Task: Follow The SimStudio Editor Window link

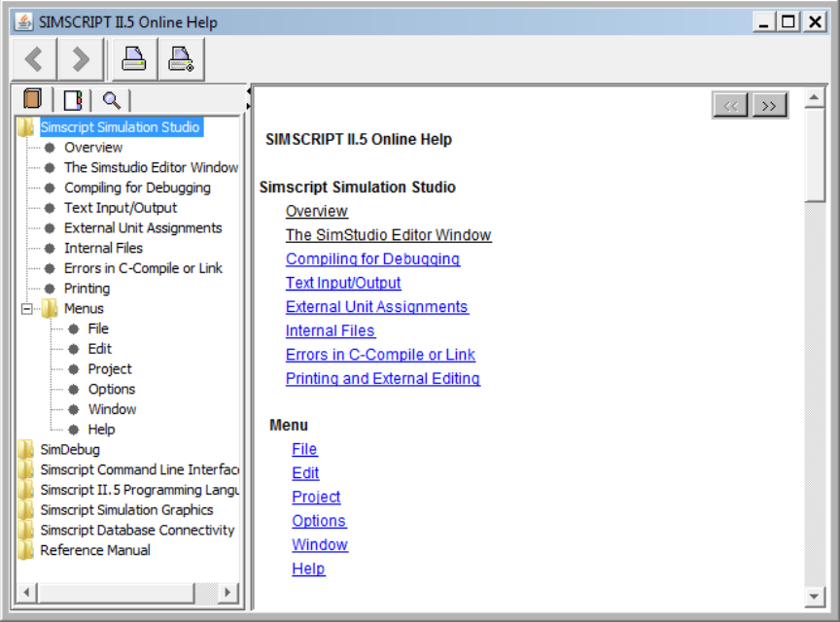Action: pos(388,234)
